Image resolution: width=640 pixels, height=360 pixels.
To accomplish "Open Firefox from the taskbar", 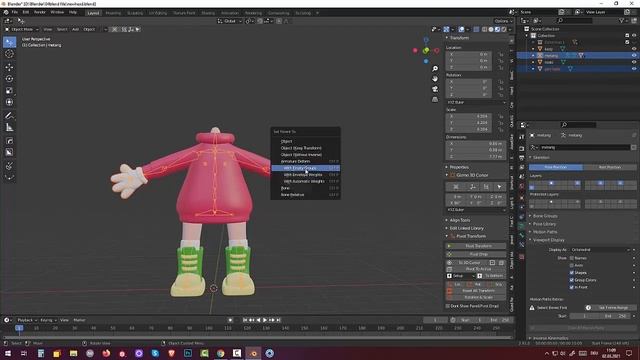I will (106, 353).
